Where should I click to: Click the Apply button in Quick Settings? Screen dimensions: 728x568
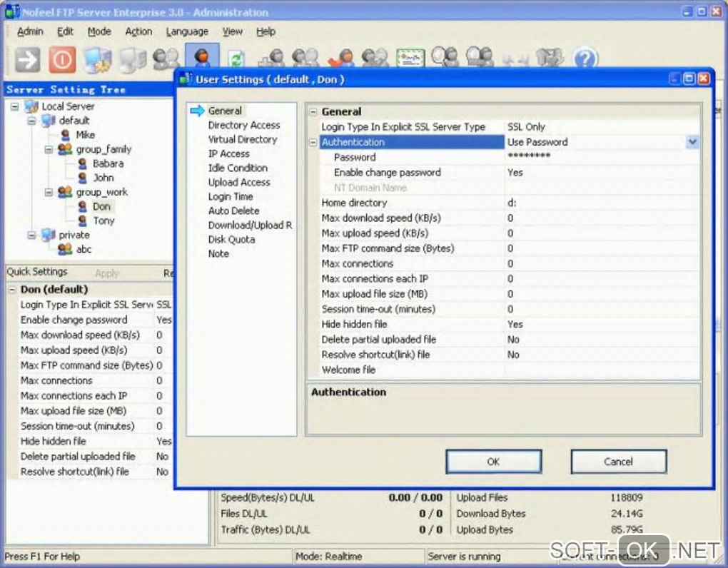coord(107,273)
